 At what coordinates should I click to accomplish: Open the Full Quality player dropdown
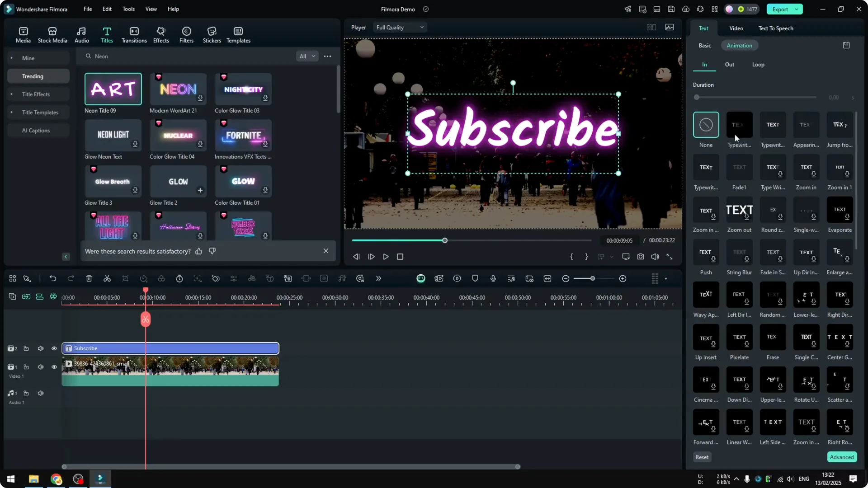(399, 27)
